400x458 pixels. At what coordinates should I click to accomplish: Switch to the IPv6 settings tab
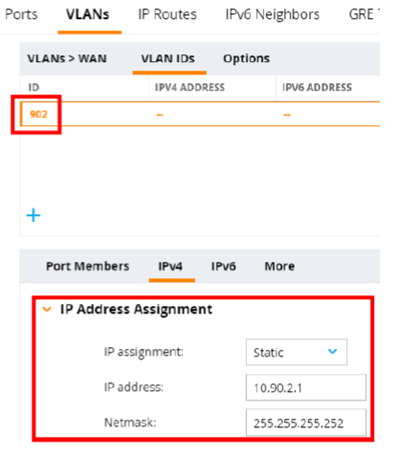point(223,266)
